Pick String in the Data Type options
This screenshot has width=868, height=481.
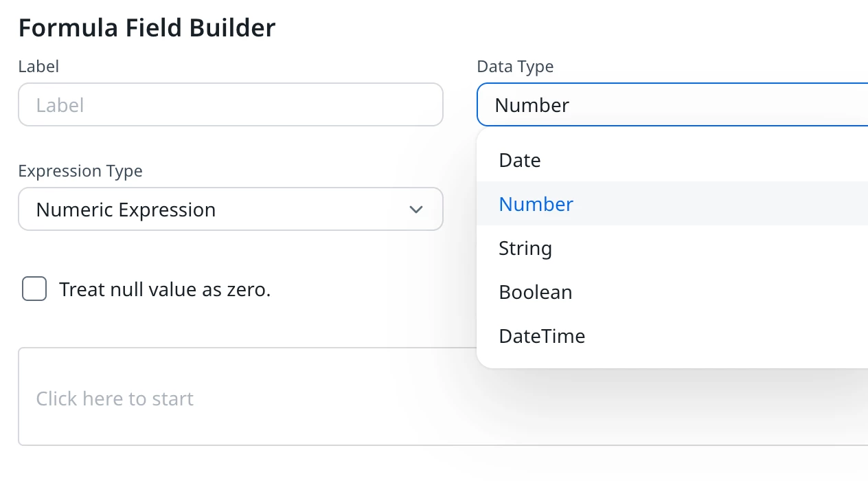coord(525,248)
